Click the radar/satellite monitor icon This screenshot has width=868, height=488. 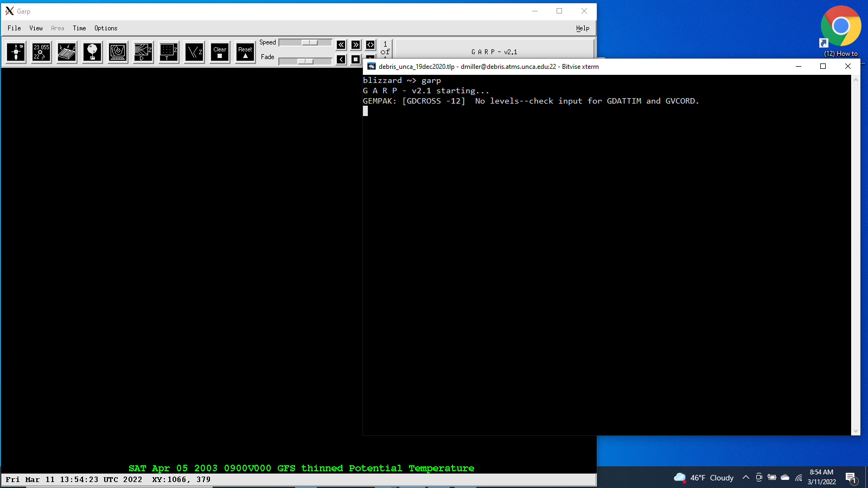pos(118,52)
